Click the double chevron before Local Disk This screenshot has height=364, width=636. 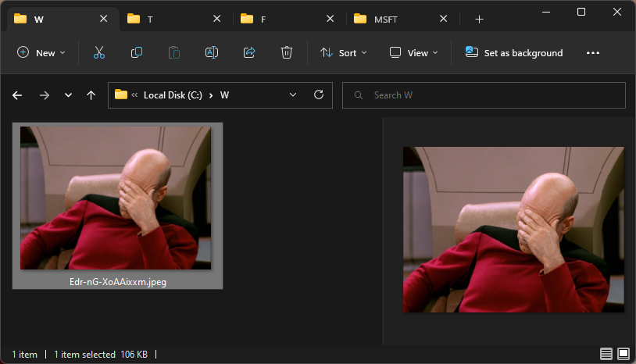point(134,95)
